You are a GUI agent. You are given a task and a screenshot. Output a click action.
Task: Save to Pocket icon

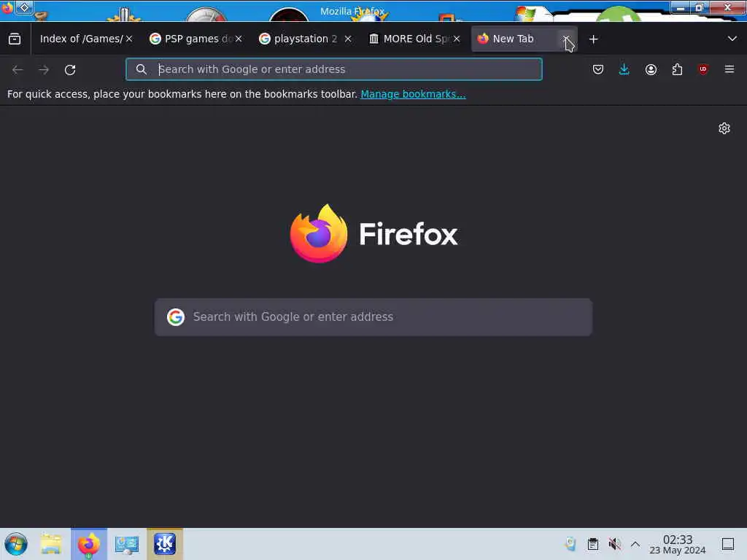(598, 69)
